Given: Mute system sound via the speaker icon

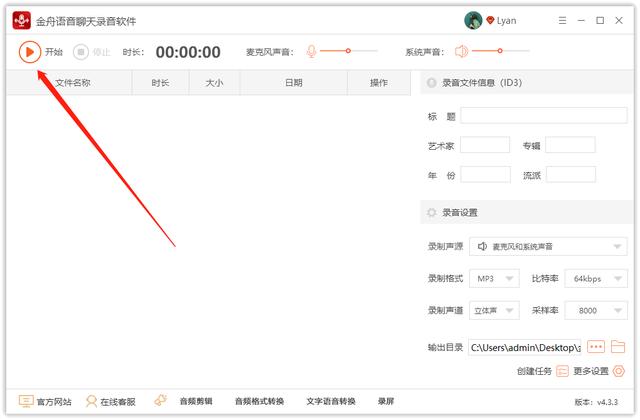Looking at the screenshot, I should pyautogui.click(x=461, y=51).
